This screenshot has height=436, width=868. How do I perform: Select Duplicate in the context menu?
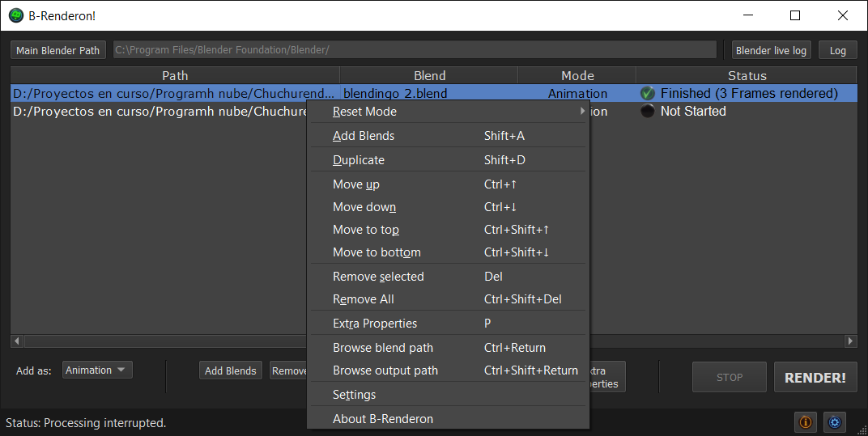click(x=448, y=160)
